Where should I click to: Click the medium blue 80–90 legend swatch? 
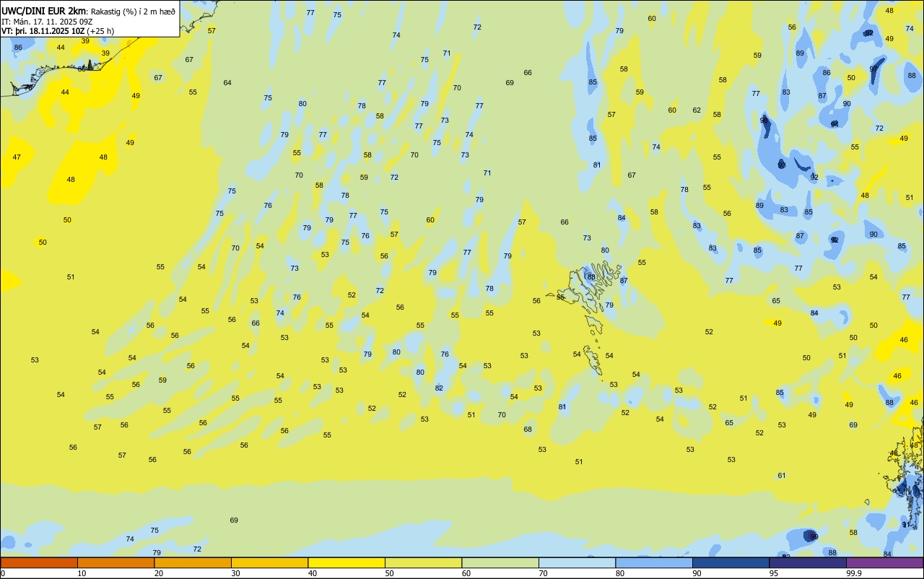[x=654, y=562]
